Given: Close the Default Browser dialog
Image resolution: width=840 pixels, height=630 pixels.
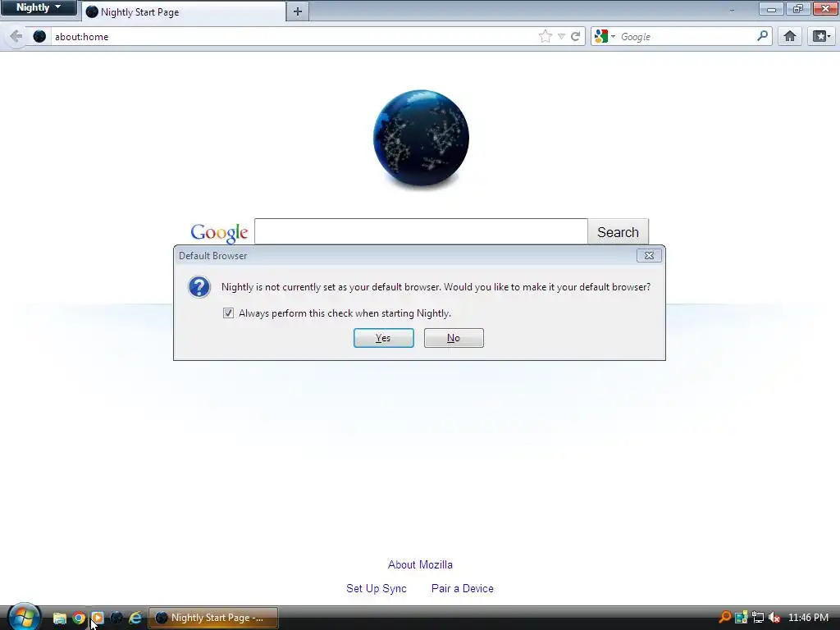Looking at the screenshot, I should pos(649,256).
